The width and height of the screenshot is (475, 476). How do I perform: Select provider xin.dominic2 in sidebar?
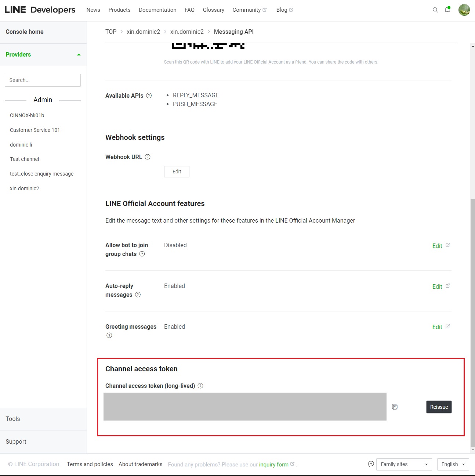[x=25, y=188]
